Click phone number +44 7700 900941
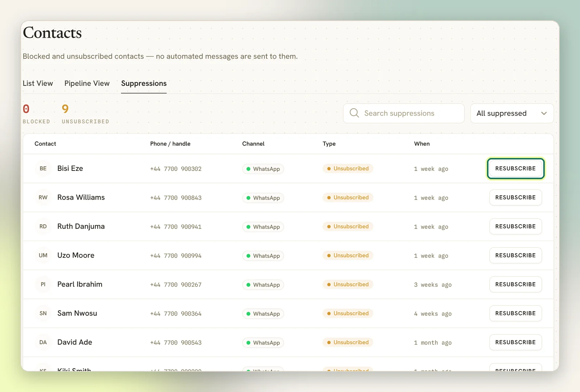The image size is (580, 392). [x=176, y=227]
